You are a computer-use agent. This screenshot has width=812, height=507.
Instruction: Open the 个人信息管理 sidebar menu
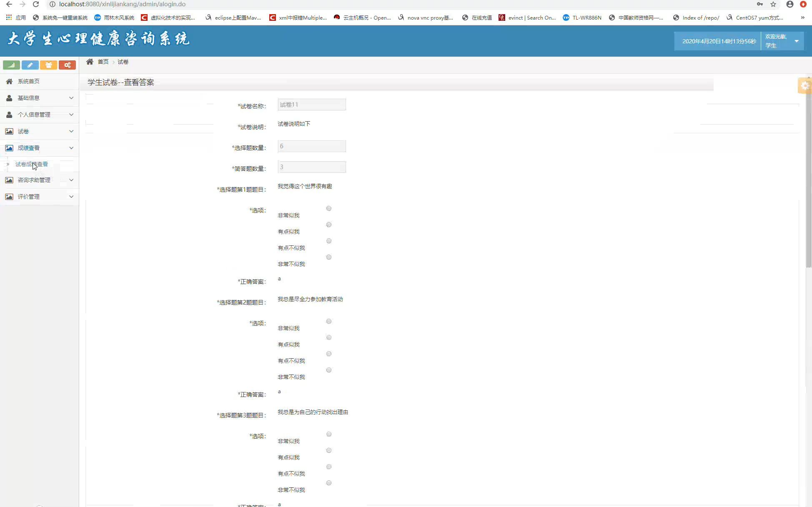39,115
